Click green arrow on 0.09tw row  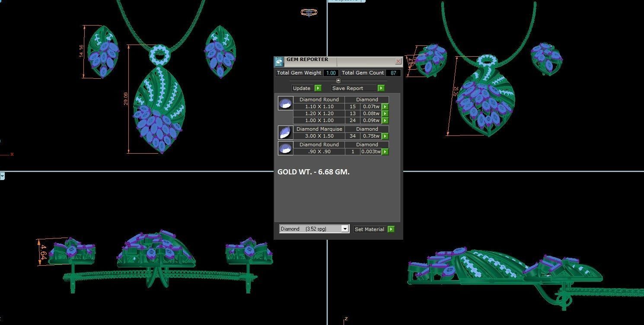[x=385, y=120]
